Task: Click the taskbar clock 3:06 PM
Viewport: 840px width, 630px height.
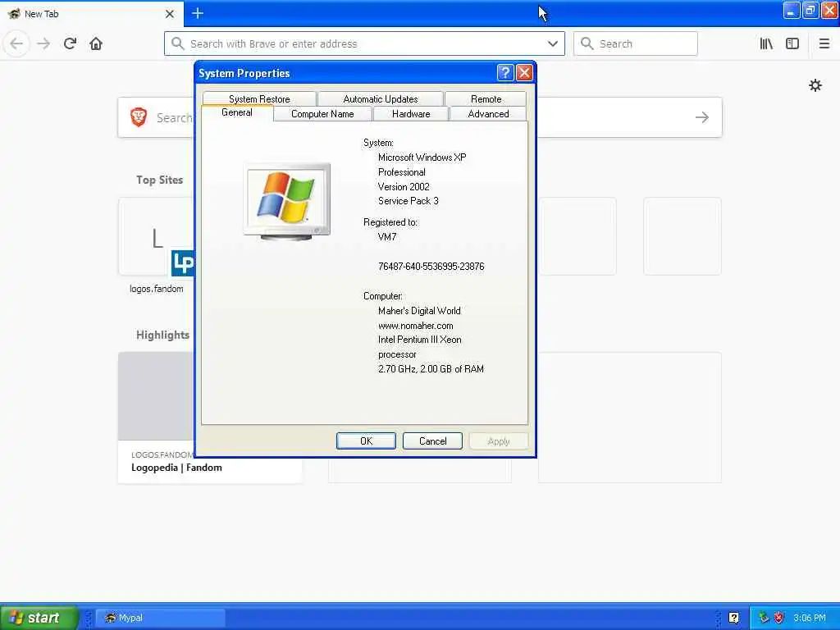Action: point(810,618)
